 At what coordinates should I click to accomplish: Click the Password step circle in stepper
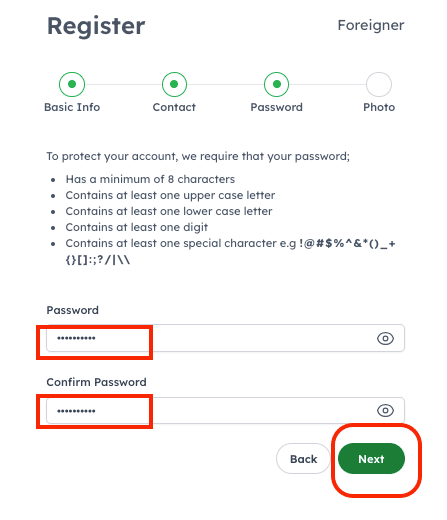click(x=276, y=84)
